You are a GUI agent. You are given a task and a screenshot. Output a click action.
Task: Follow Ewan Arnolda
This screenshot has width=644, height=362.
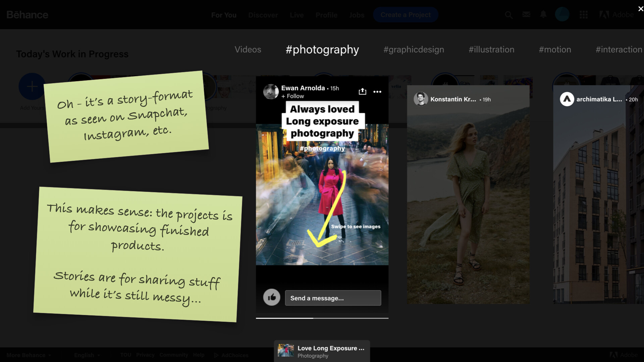[292, 96]
